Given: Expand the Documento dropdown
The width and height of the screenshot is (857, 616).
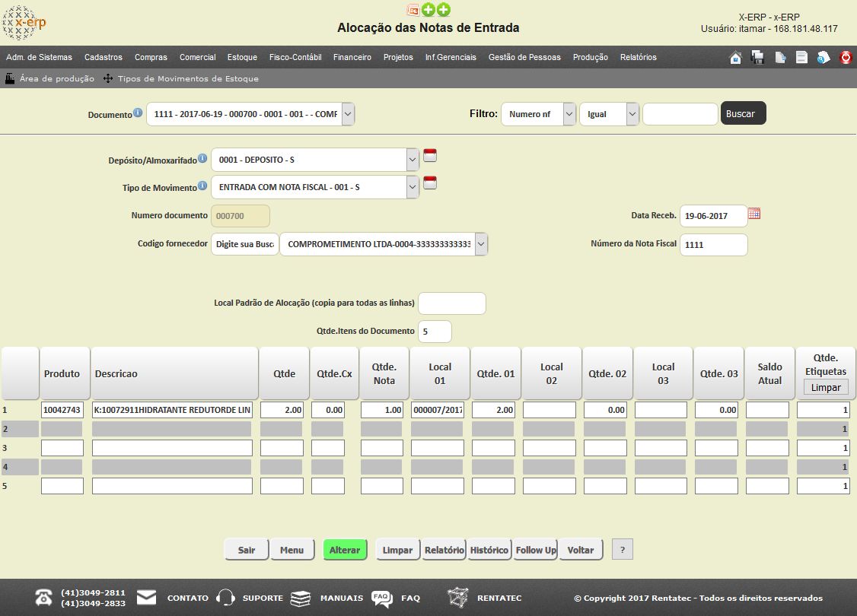Looking at the screenshot, I should tap(348, 115).
